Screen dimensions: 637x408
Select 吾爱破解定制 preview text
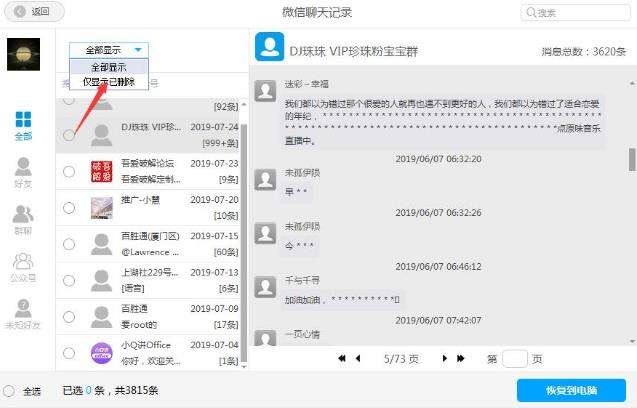tap(151, 179)
